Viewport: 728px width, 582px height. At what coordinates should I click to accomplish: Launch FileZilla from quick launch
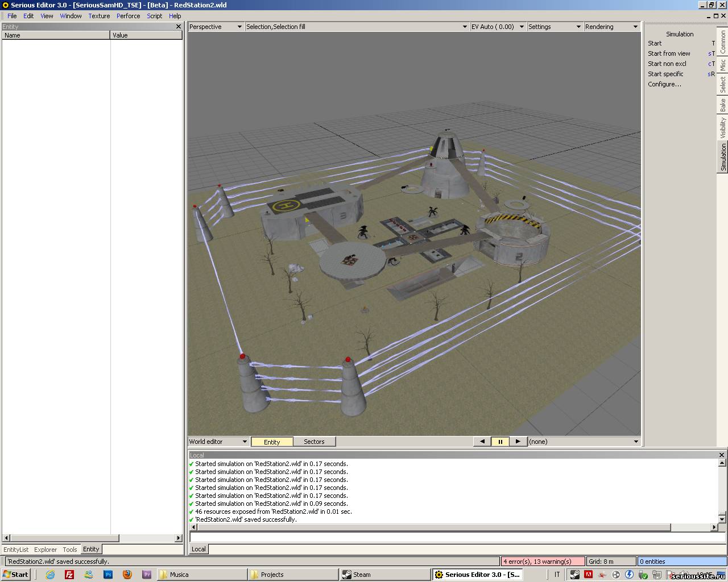(x=69, y=575)
